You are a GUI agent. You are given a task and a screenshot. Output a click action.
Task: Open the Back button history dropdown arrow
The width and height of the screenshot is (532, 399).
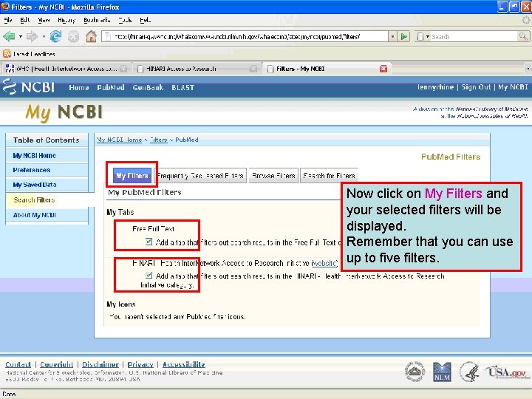click(21, 36)
